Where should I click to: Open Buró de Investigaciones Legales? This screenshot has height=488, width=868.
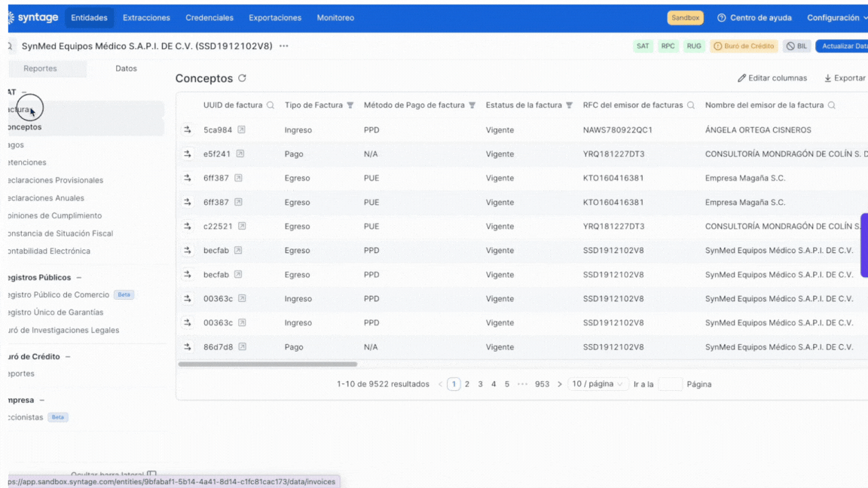[63, 331]
